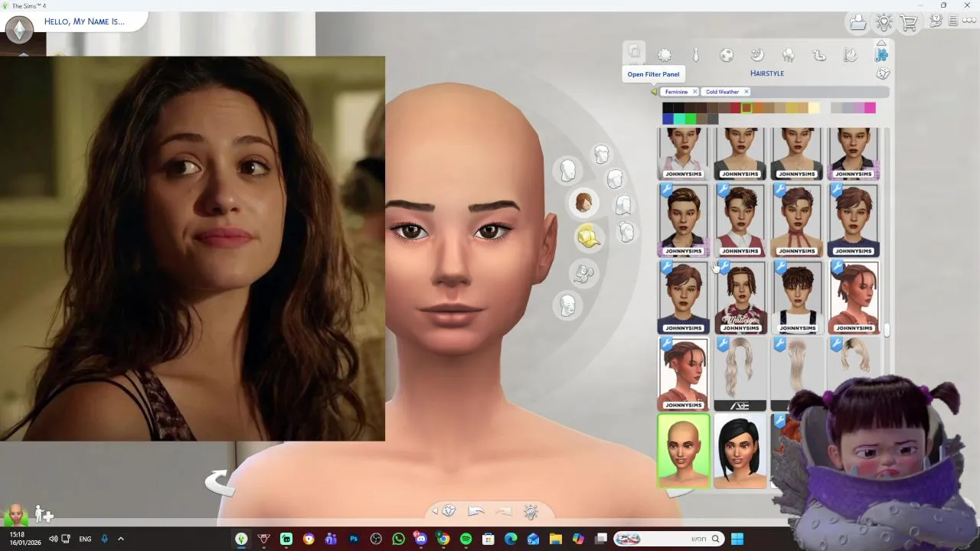Open the lightbulb tips icon at top
The image size is (980, 551).
tap(884, 23)
